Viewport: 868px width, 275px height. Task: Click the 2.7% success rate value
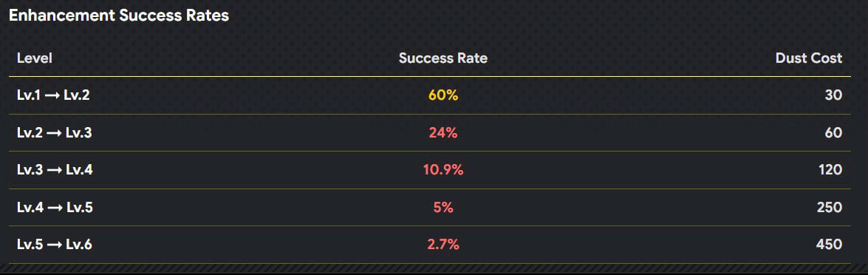coord(442,244)
